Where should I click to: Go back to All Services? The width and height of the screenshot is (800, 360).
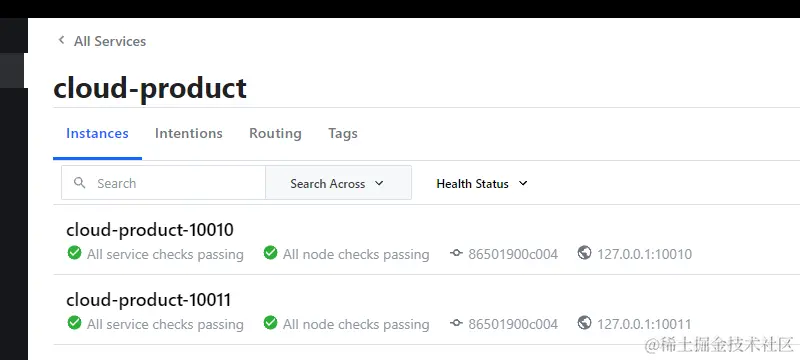tap(110, 41)
